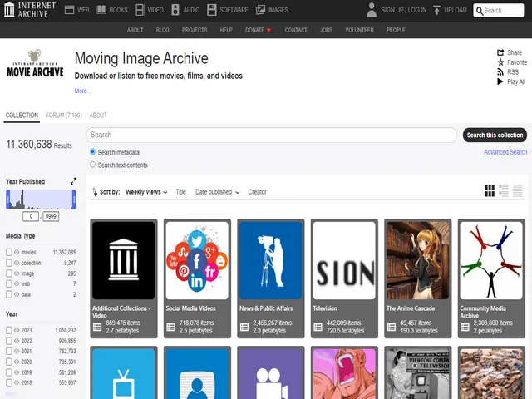Open the Volunteer menu item
The width and height of the screenshot is (532, 399).
pyautogui.click(x=360, y=30)
